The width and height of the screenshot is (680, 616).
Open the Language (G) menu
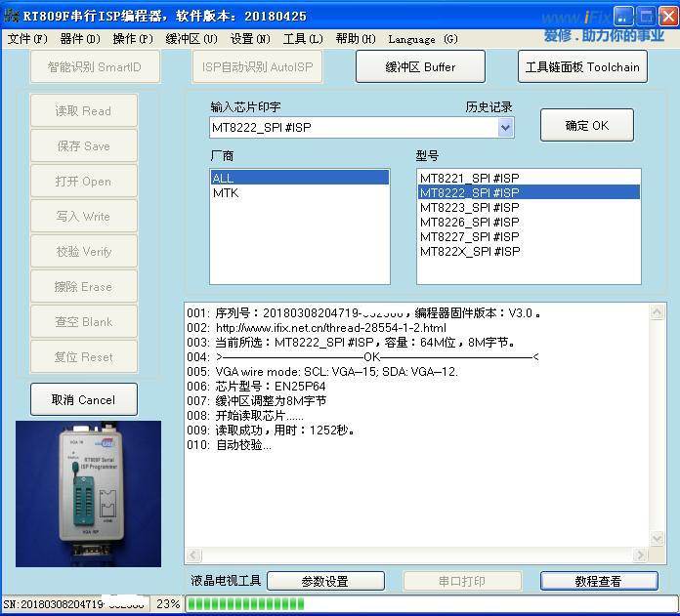423,39
